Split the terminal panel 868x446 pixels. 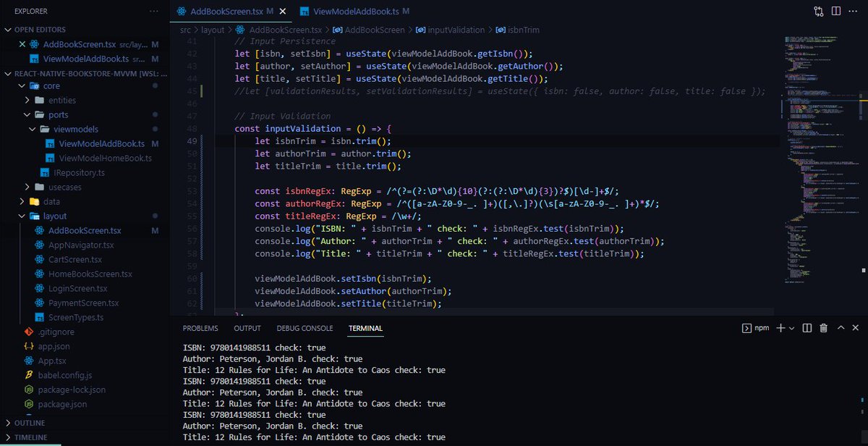(807, 328)
